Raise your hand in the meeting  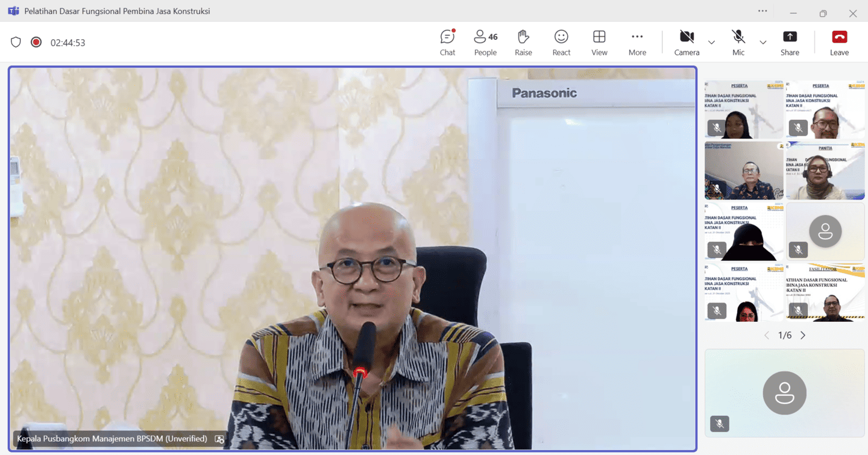tap(523, 43)
